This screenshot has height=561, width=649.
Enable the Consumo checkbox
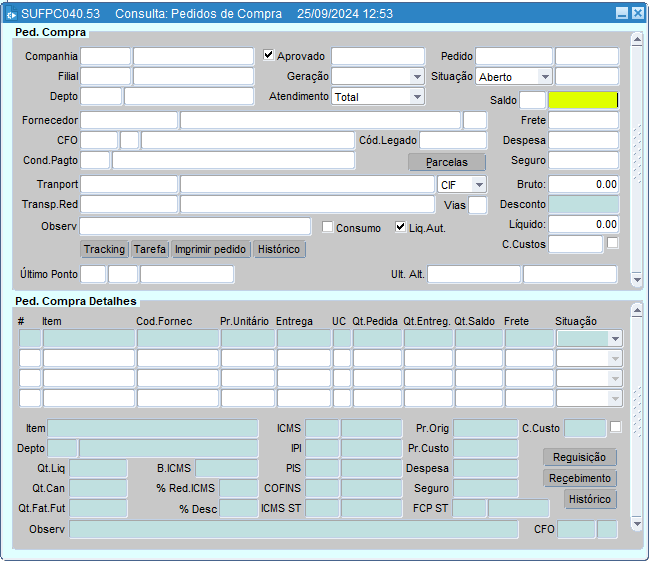(x=327, y=228)
